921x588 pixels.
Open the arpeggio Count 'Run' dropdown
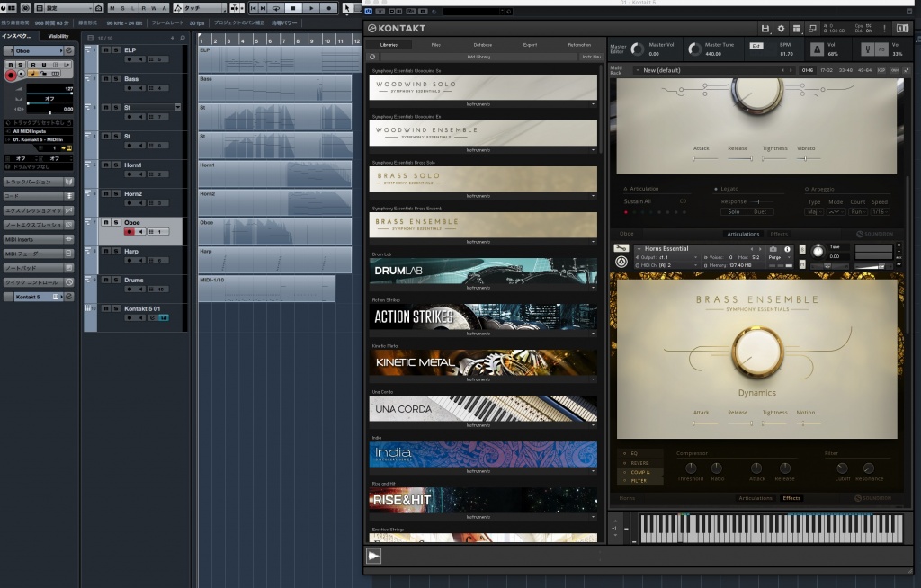(x=858, y=212)
